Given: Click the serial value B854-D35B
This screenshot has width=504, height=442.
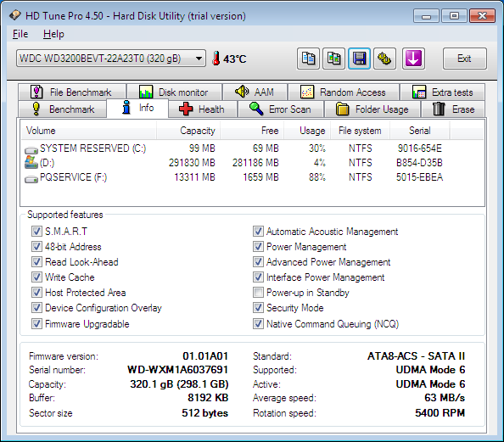Looking at the screenshot, I should pyautogui.click(x=419, y=163).
